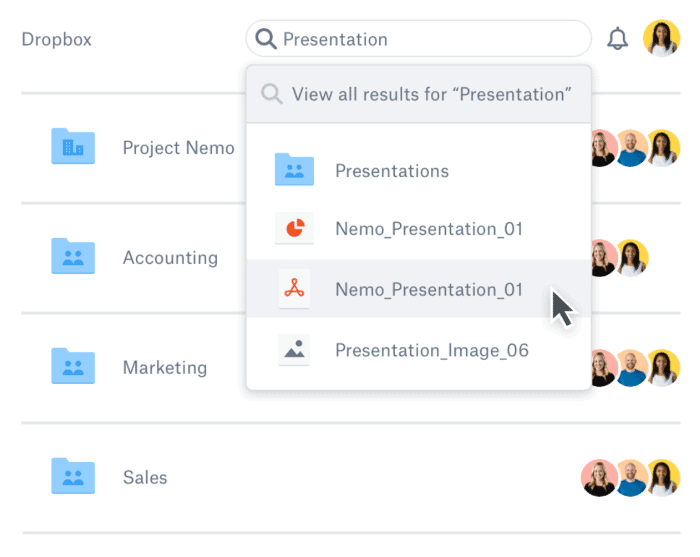Image resolution: width=700 pixels, height=557 pixels.
Task: Open the user profile avatar
Action: [x=661, y=38]
